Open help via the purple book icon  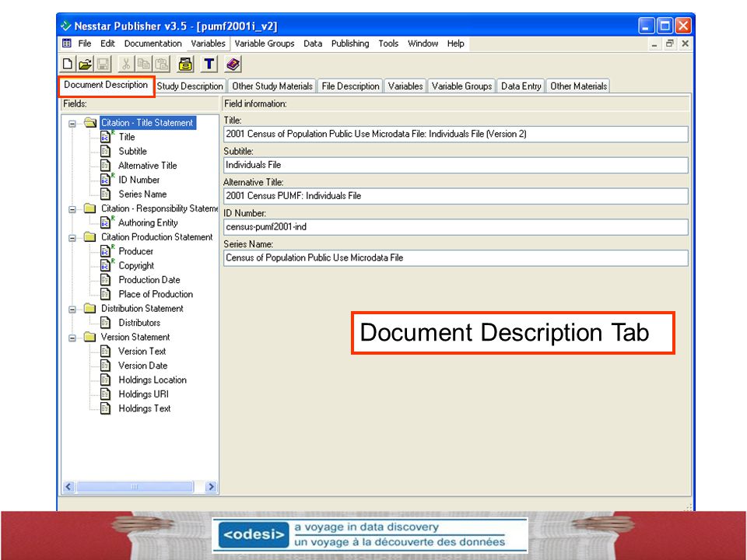click(x=233, y=64)
